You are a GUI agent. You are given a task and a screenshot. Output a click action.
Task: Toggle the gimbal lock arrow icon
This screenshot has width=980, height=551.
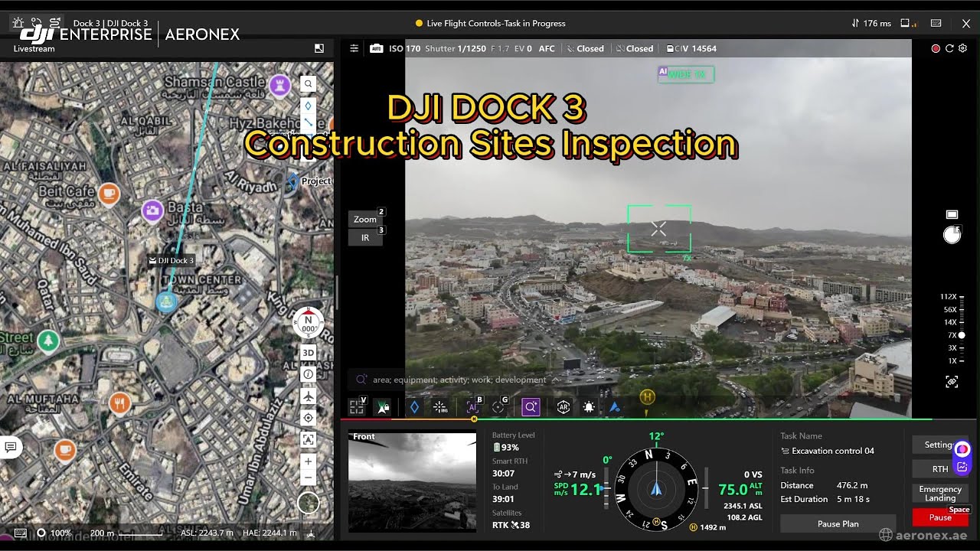click(x=384, y=408)
